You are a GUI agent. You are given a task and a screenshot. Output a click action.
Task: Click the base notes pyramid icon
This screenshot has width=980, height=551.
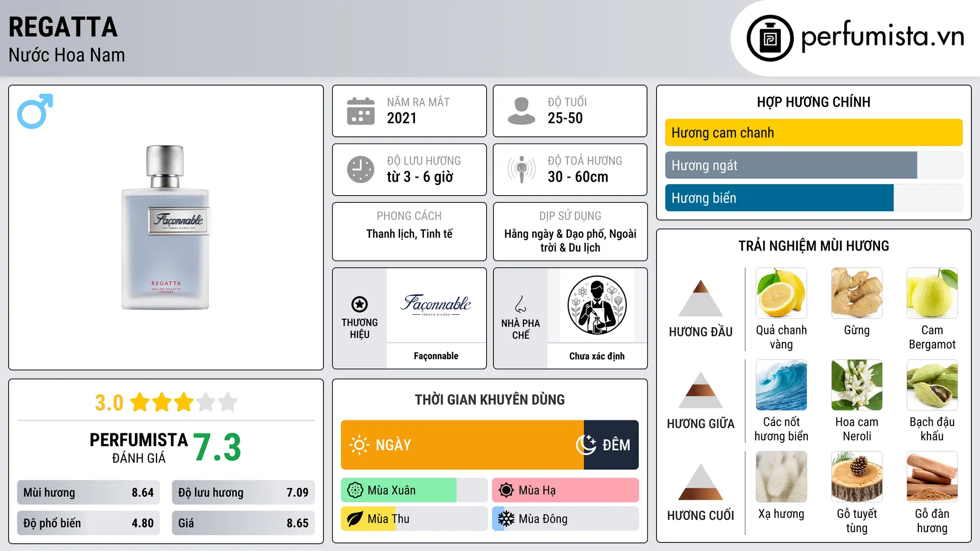[x=701, y=482]
